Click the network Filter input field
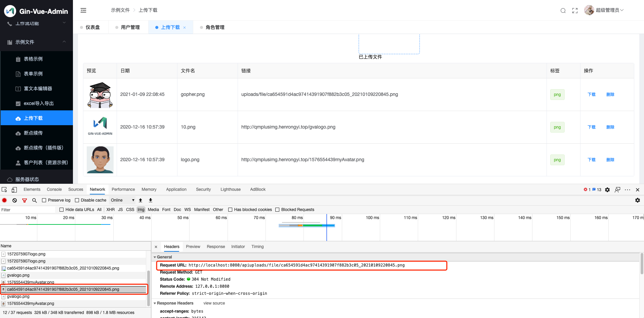Screen dimensions: 644x318 pyautogui.click(x=27, y=209)
